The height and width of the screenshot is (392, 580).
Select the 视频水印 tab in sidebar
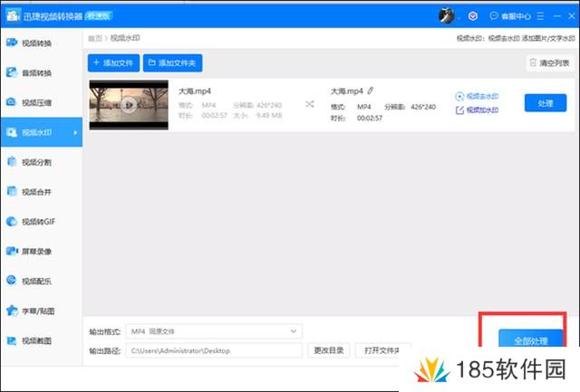click(37, 133)
